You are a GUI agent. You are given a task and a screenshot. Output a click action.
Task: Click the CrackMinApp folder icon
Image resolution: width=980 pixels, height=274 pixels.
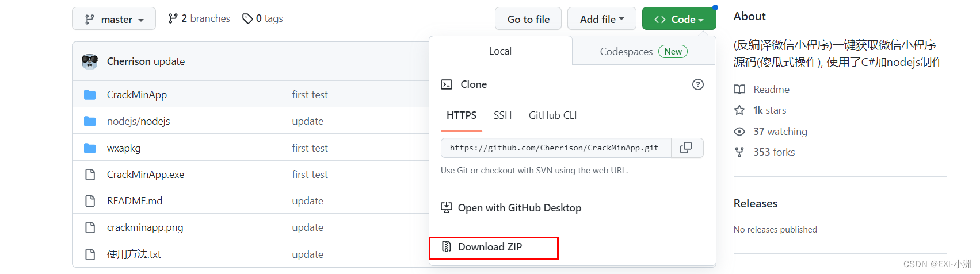(x=90, y=95)
